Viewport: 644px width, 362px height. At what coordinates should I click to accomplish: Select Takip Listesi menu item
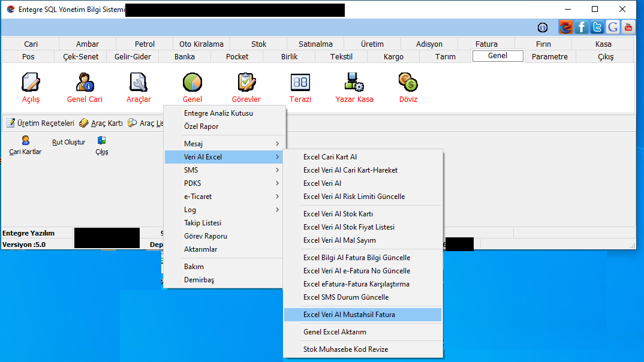tap(225, 223)
